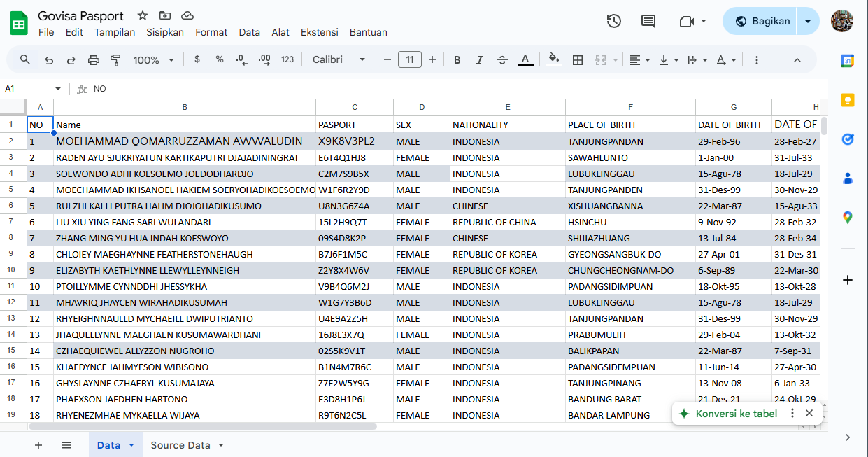Decrease decimal places
The image size is (868, 457).
click(241, 60)
